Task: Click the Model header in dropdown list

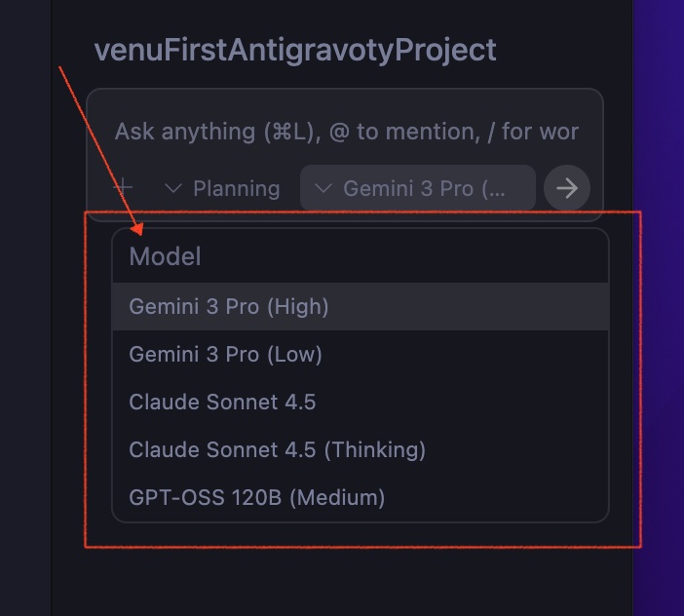Action: pos(165,256)
